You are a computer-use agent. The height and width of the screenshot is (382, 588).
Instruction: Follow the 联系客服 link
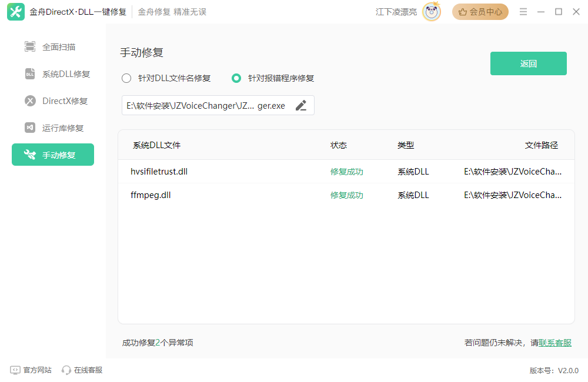[x=555, y=343]
